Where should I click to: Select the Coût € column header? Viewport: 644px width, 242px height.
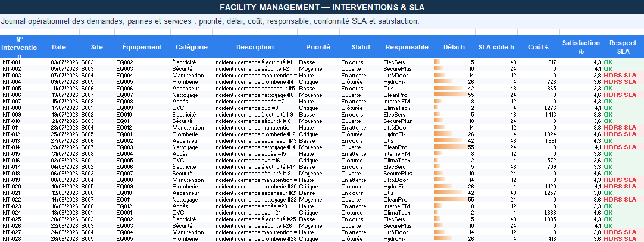click(539, 47)
